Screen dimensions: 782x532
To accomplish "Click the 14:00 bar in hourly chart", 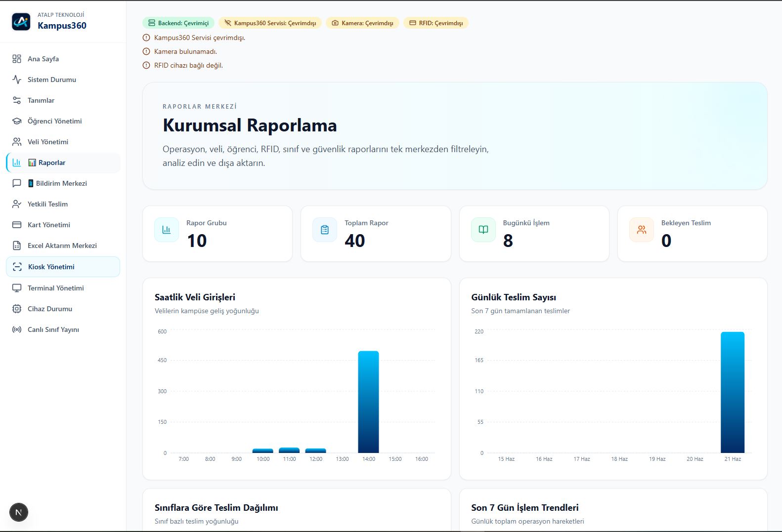I will (368, 402).
